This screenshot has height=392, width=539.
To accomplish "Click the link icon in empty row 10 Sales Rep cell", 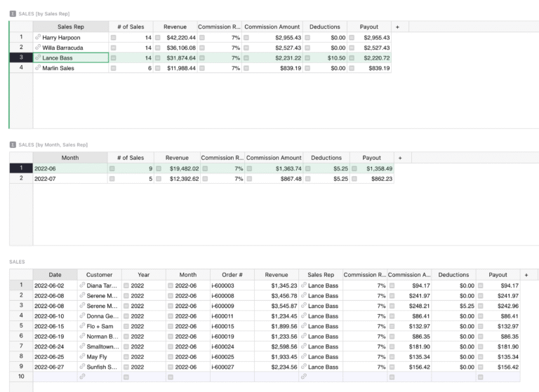I will click(303, 377).
